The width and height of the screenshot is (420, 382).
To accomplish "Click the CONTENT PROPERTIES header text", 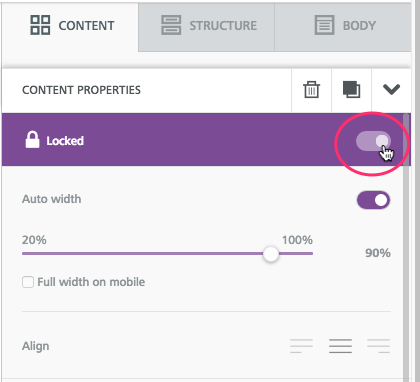I will pyautogui.click(x=81, y=90).
